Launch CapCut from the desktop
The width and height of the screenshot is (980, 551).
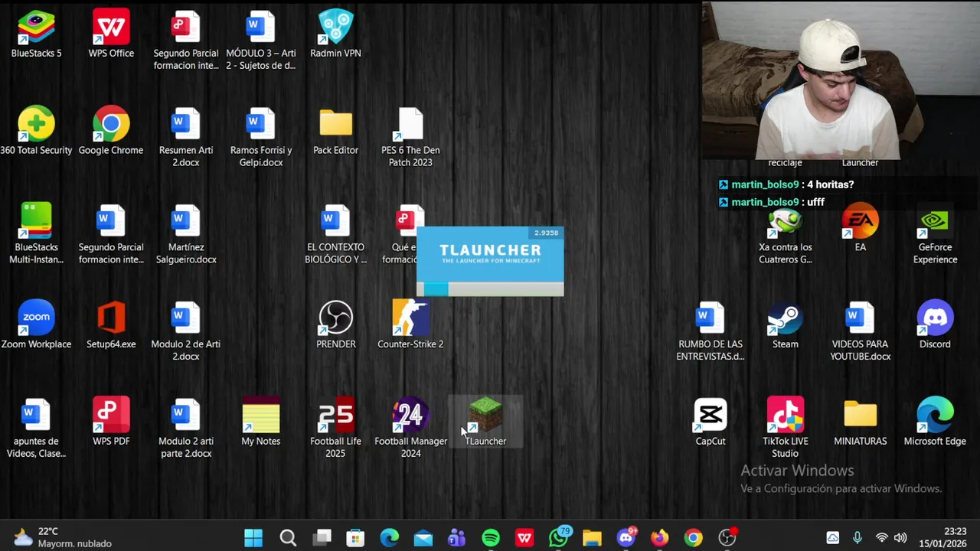coord(710,422)
